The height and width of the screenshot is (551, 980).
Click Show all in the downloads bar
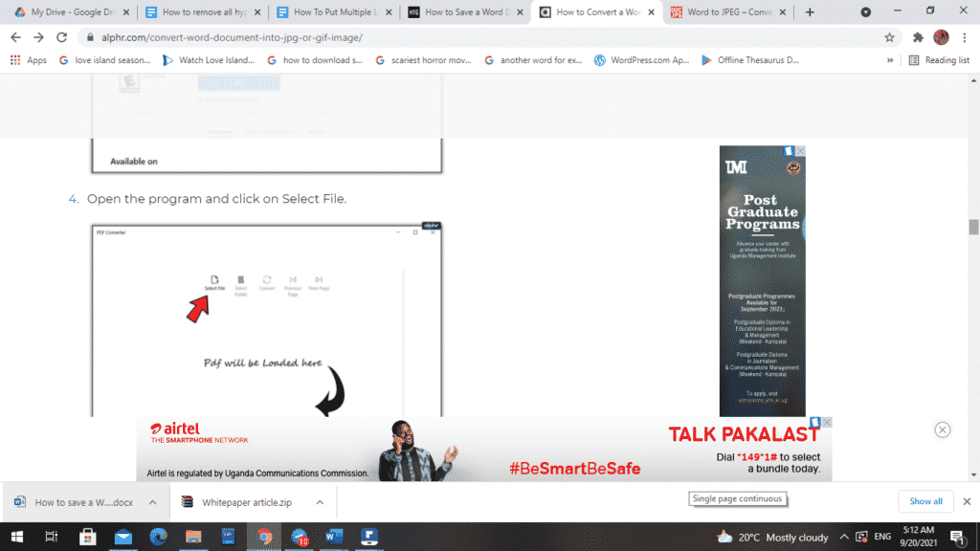(925, 501)
